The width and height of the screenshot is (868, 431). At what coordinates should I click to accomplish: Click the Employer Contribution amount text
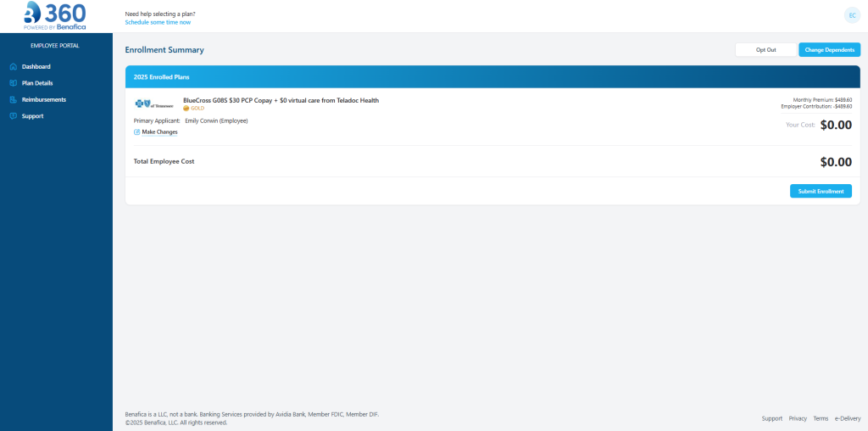click(x=816, y=106)
